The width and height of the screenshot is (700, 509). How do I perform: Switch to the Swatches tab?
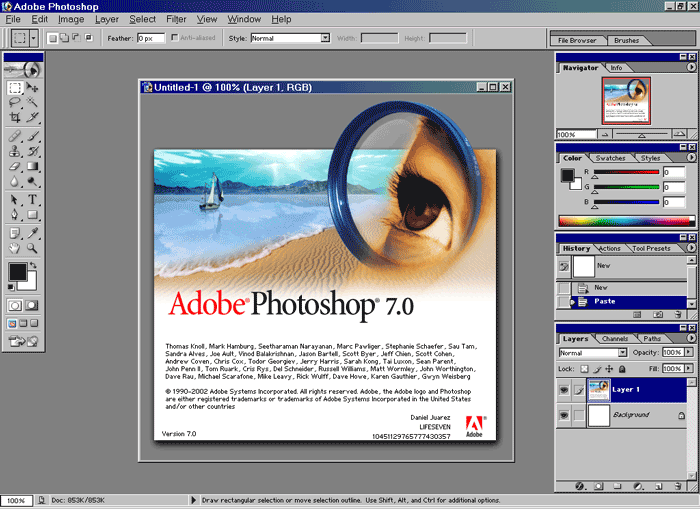[610, 158]
